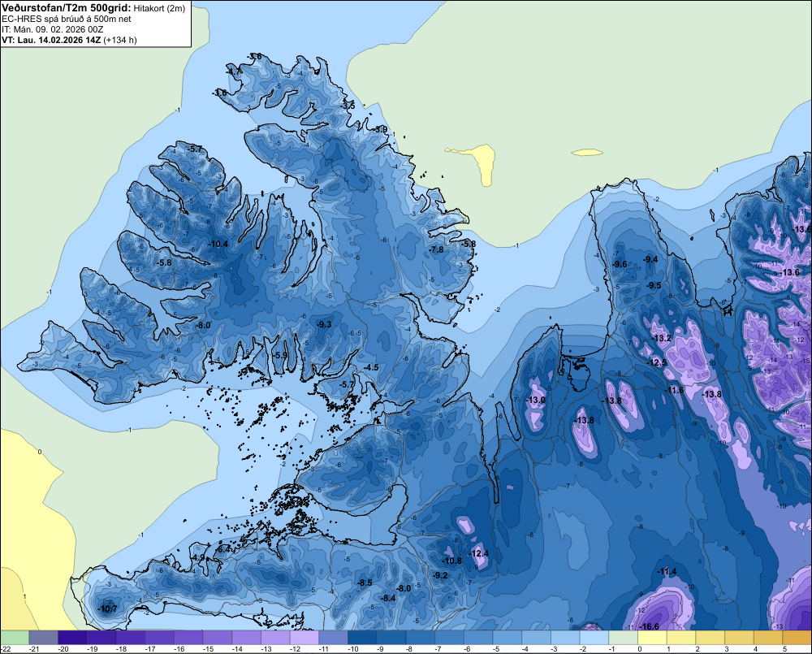812x654 pixels.
Task: Select the orange legend swatch after 5
Action: pyautogui.click(x=797, y=638)
